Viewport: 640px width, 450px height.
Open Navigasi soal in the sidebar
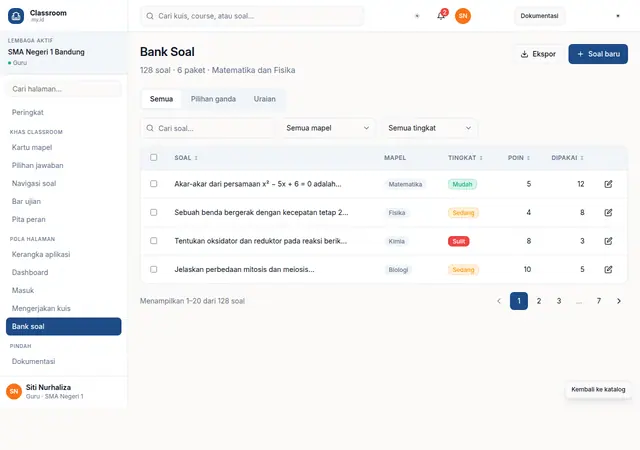click(x=63, y=183)
